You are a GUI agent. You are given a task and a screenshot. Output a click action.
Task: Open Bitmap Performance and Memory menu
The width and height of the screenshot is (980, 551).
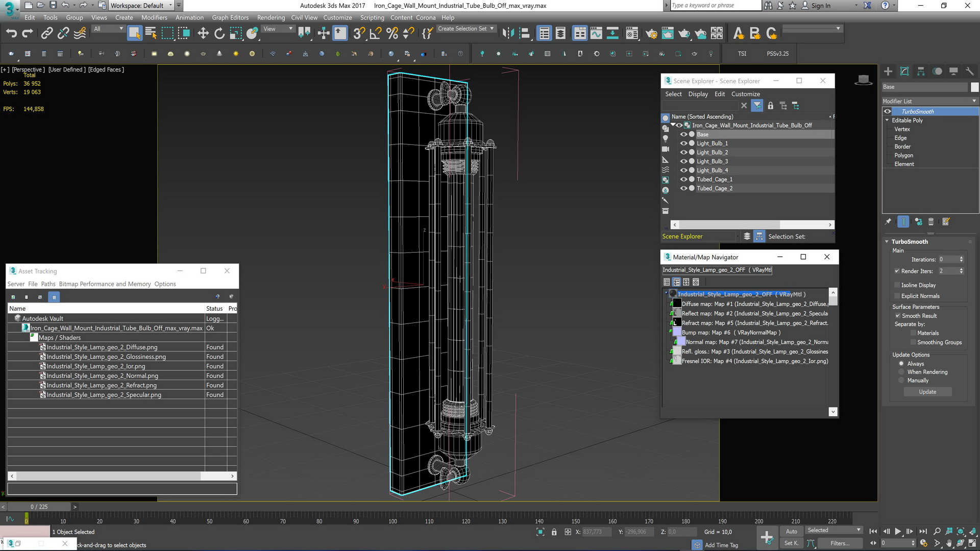[105, 284]
